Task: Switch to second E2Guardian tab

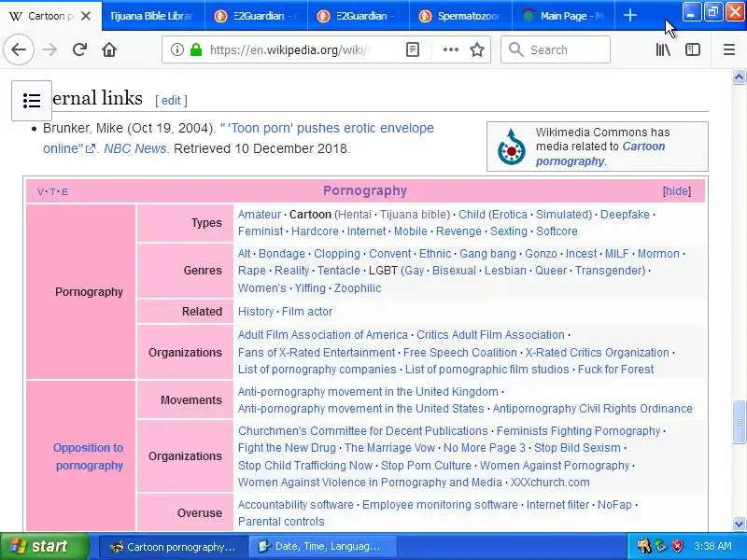Action: coord(359,16)
